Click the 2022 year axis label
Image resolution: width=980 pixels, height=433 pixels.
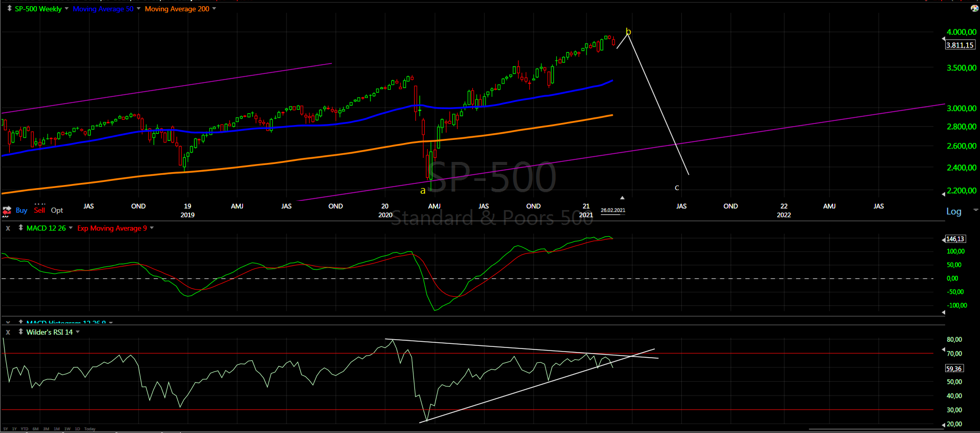(x=784, y=215)
